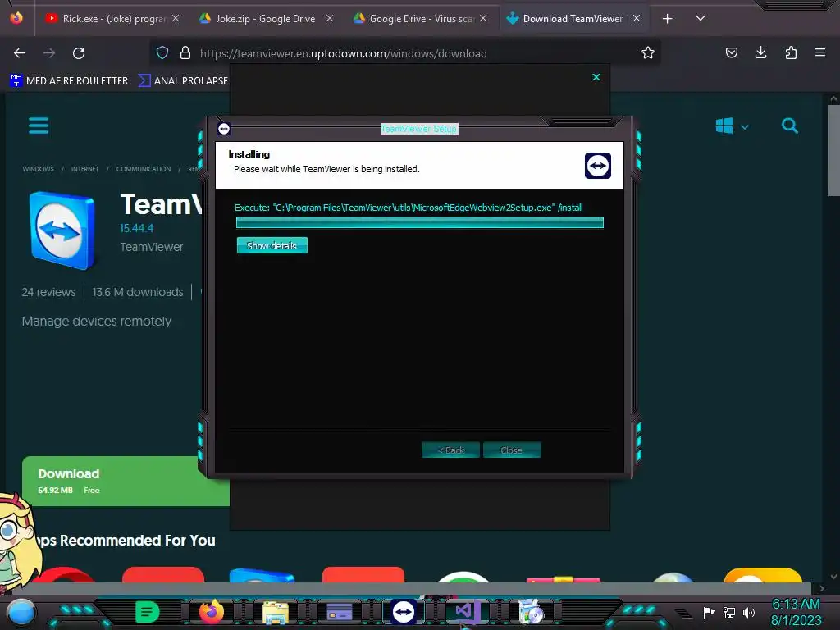Open tracking protection shield icon
Screen dimensions: 840x630
click(162, 52)
